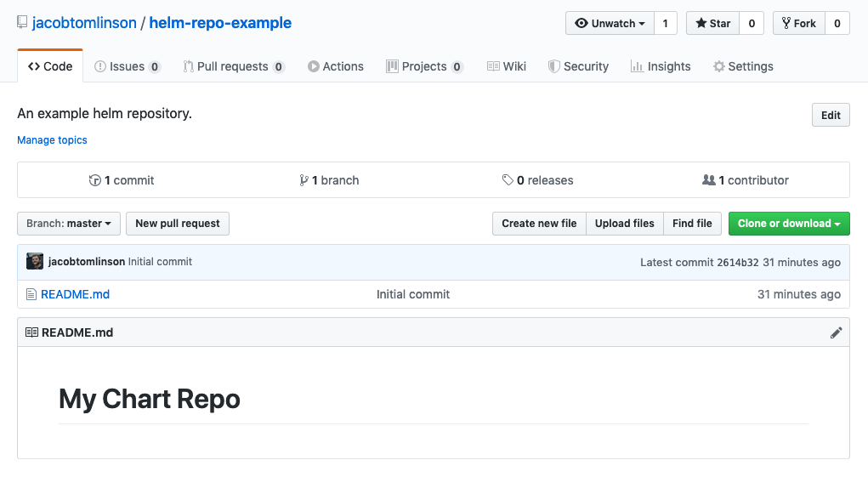View the Insights tab
The height and width of the screenshot is (477, 868).
(x=661, y=66)
